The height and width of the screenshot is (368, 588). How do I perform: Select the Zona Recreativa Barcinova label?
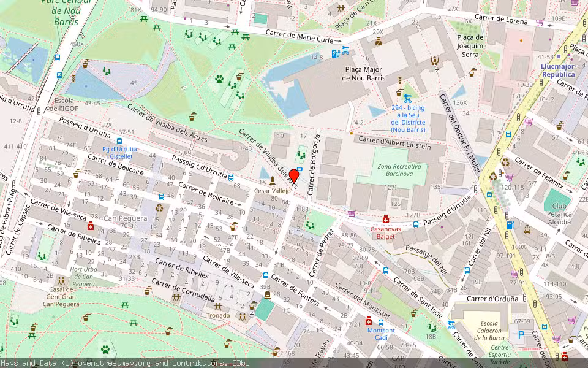coord(399,170)
